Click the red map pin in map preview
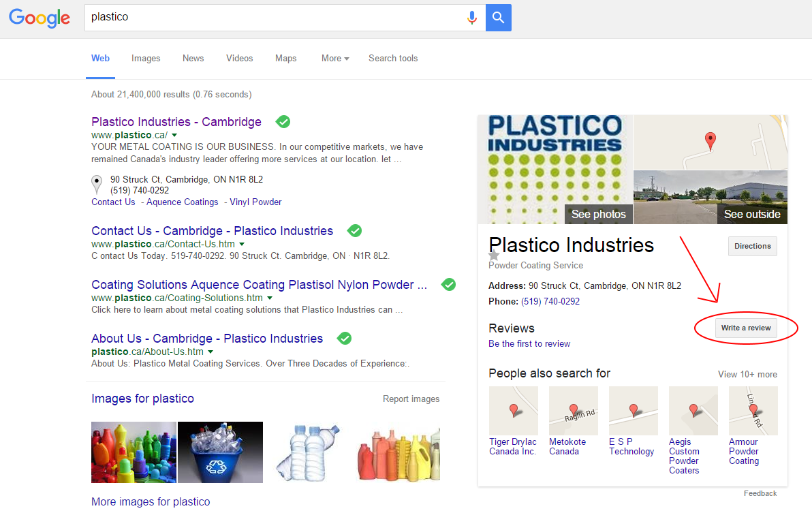 (x=710, y=141)
